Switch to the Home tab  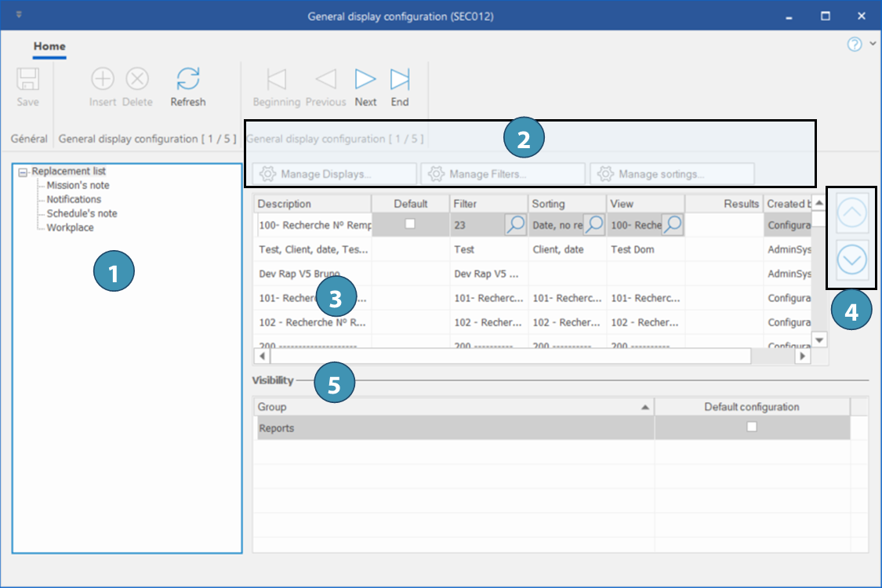(x=49, y=46)
